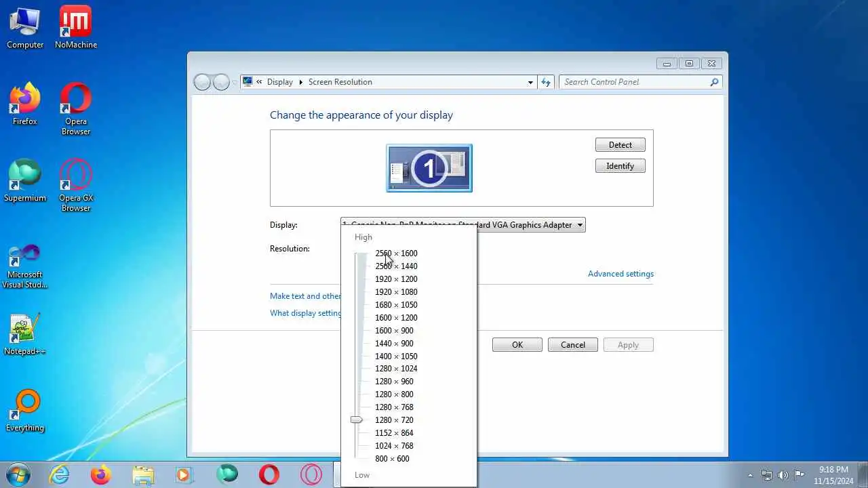Open Advanced settings link
The width and height of the screenshot is (868, 488).
(x=620, y=274)
